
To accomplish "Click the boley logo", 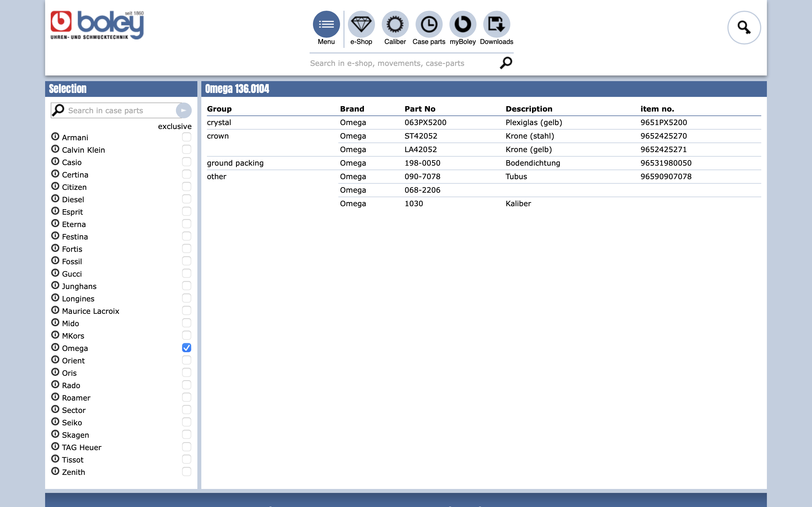I will pyautogui.click(x=97, y=25).
